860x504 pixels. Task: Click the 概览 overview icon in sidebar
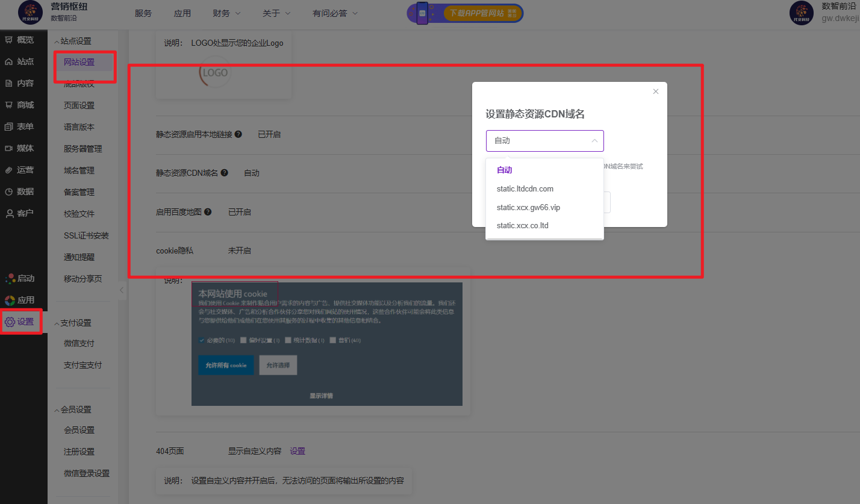(x=9, y=40)
